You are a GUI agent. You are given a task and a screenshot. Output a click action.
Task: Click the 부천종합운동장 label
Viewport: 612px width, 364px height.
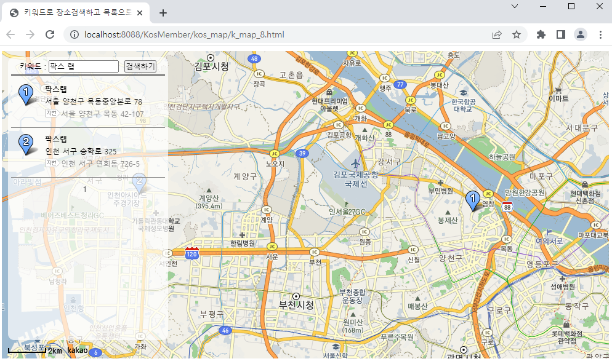[x=352, y=296]
